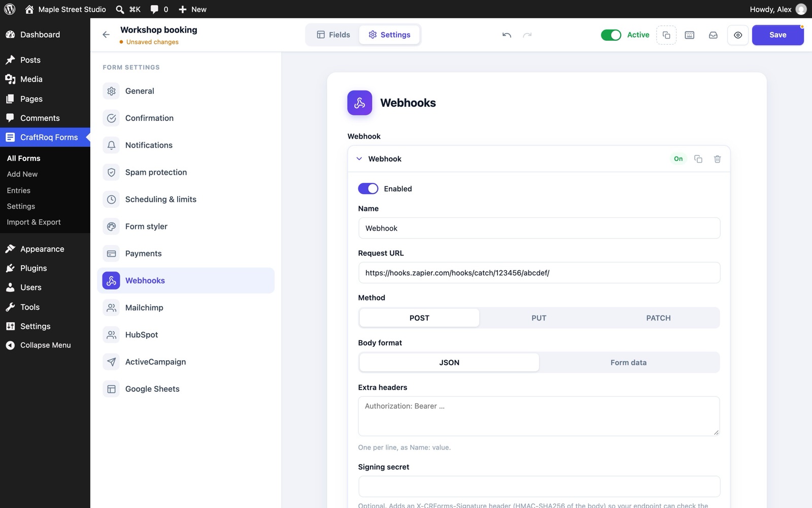Click the Extra headers text area
812x508 pixels.
(539, 416)
